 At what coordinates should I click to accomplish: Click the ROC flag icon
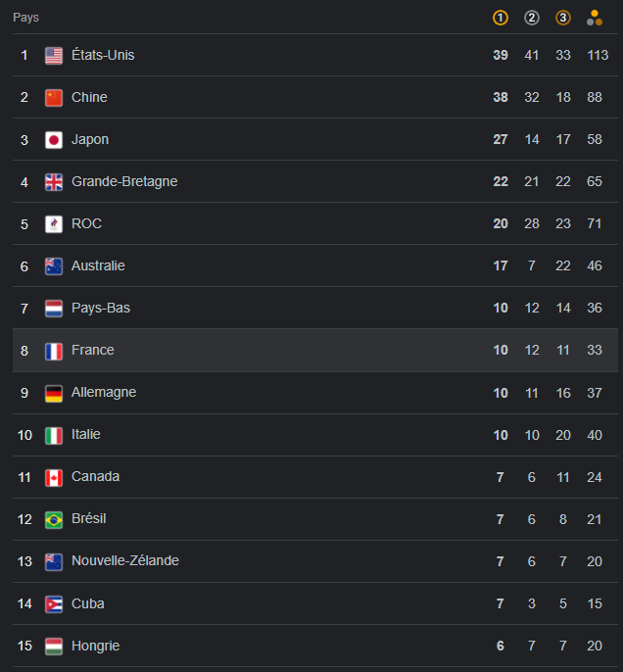tap(54, 224)
